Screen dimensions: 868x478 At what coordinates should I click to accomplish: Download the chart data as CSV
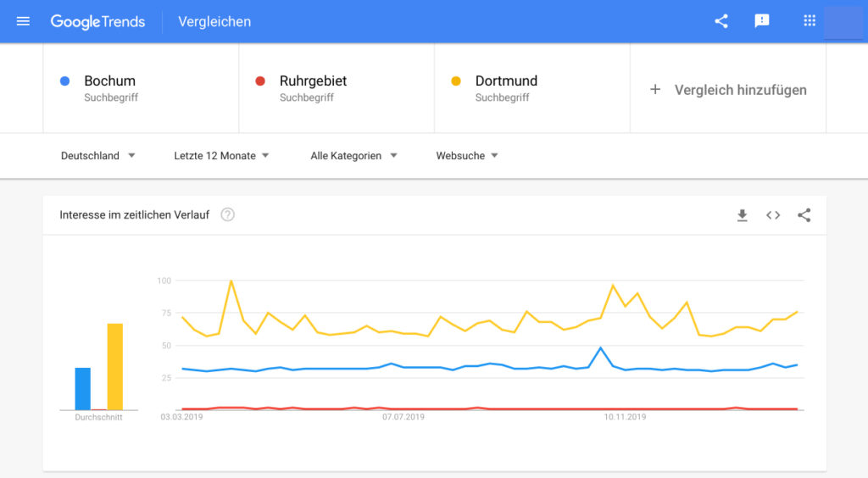pos(743,215)
